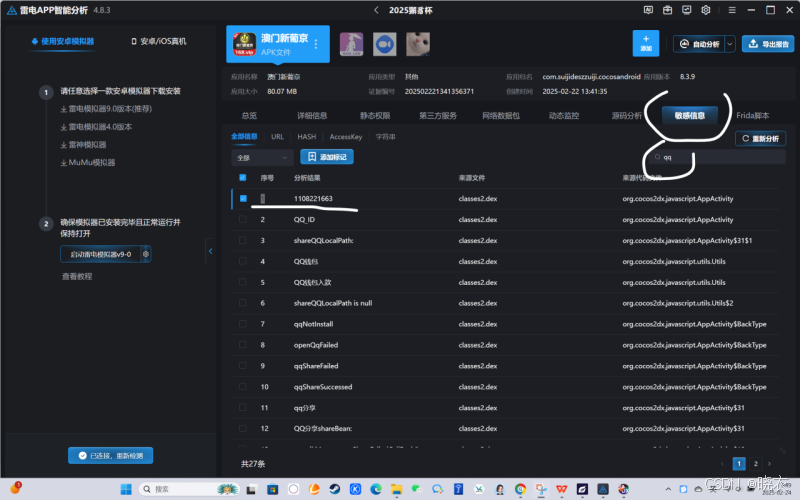
Task: Expand the 自动分析 dropdown arrow
Action: 730,44
